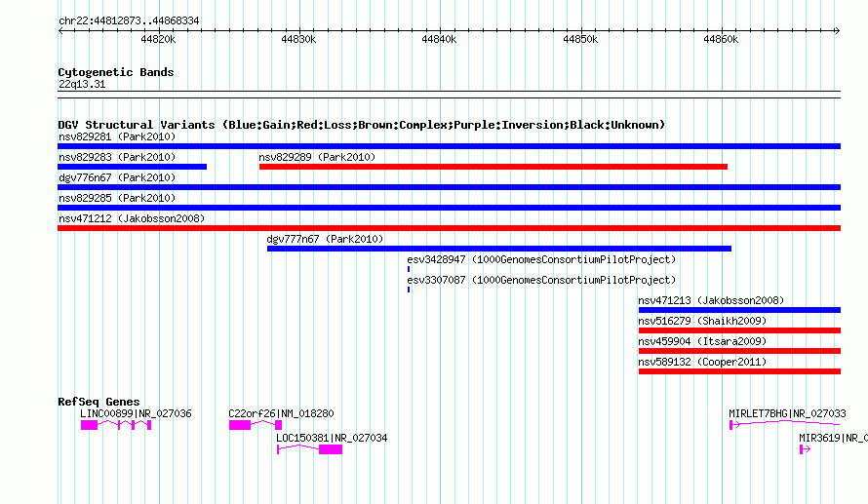Click the RefSeq Genes track title

99,402
